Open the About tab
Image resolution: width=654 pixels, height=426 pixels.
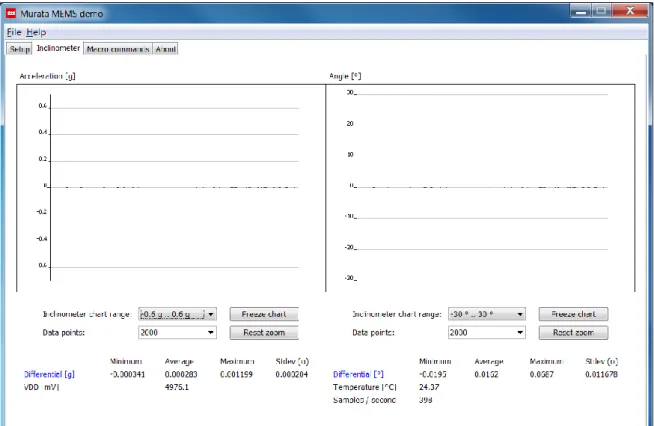tap(165, 49)
